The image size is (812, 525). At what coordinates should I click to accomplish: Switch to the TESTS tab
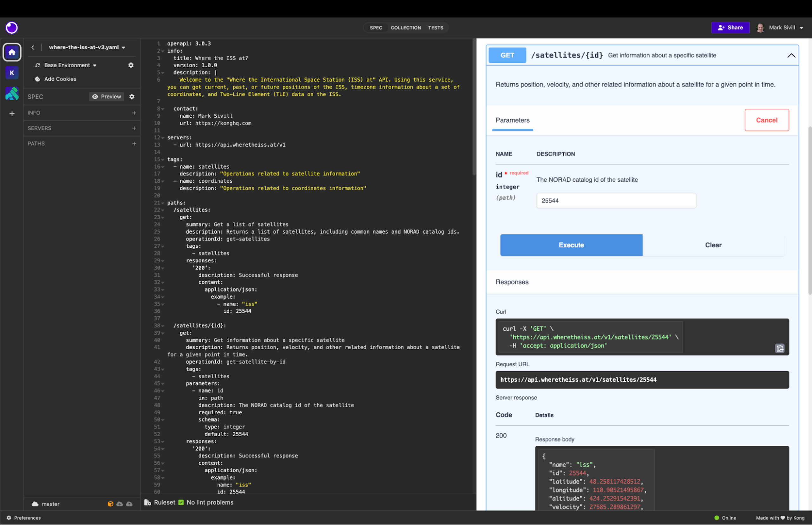click(x=435, y=28)
